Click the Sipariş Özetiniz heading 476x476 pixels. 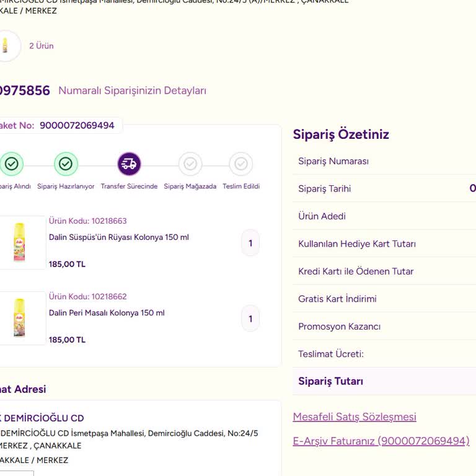pos(341,134)
